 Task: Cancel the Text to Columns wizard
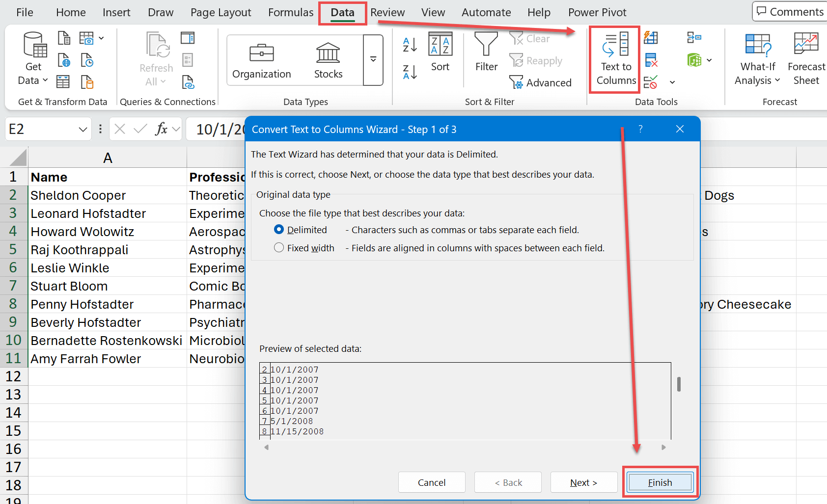click(431, 482)
